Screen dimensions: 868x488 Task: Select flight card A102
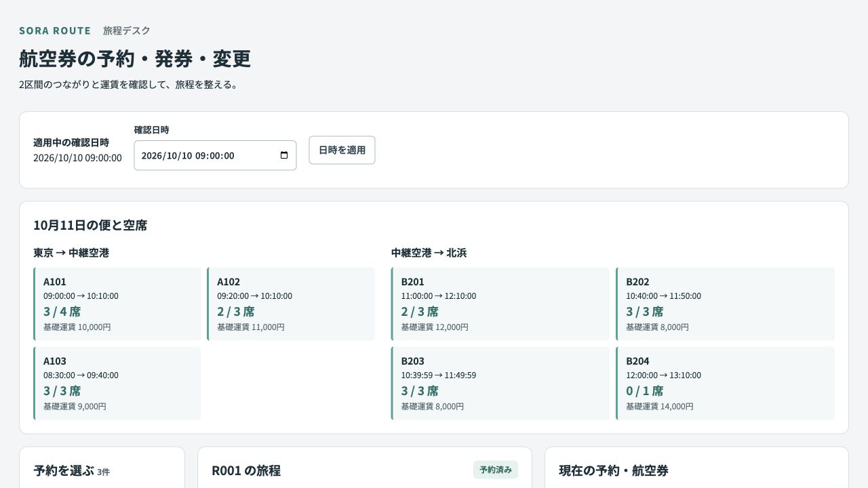tap(291, 304)
